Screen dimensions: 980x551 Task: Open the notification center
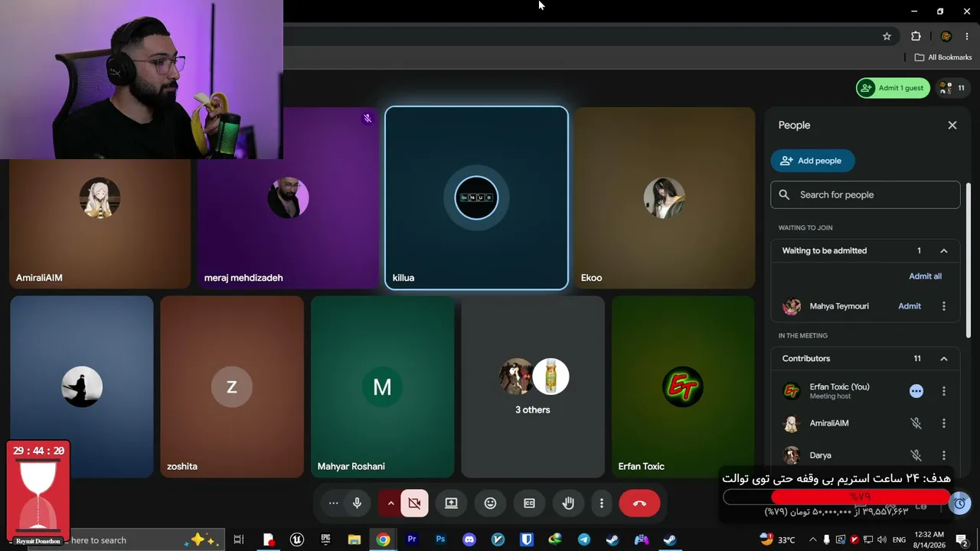962,540
